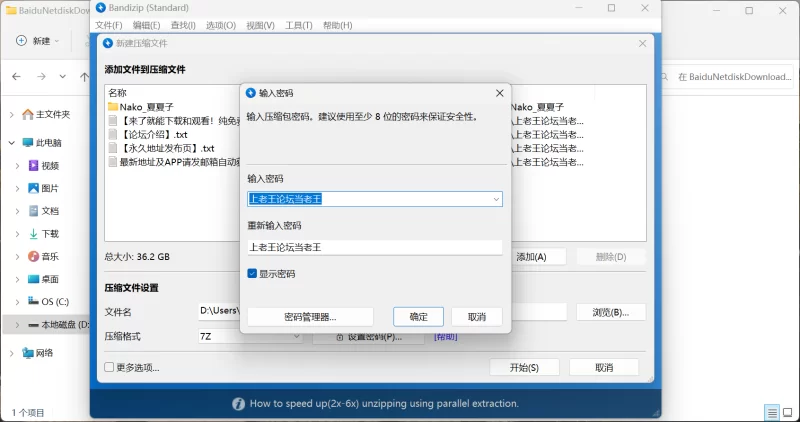Open the 音乐 folder in sidebar

pyautogui.click(x=44, y=256)
